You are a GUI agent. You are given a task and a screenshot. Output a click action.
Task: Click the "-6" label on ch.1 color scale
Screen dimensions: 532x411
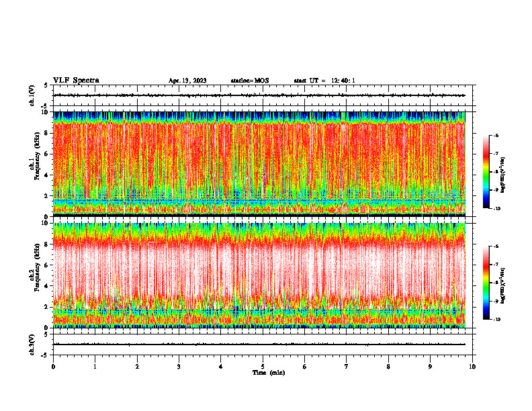click(496, 135)
